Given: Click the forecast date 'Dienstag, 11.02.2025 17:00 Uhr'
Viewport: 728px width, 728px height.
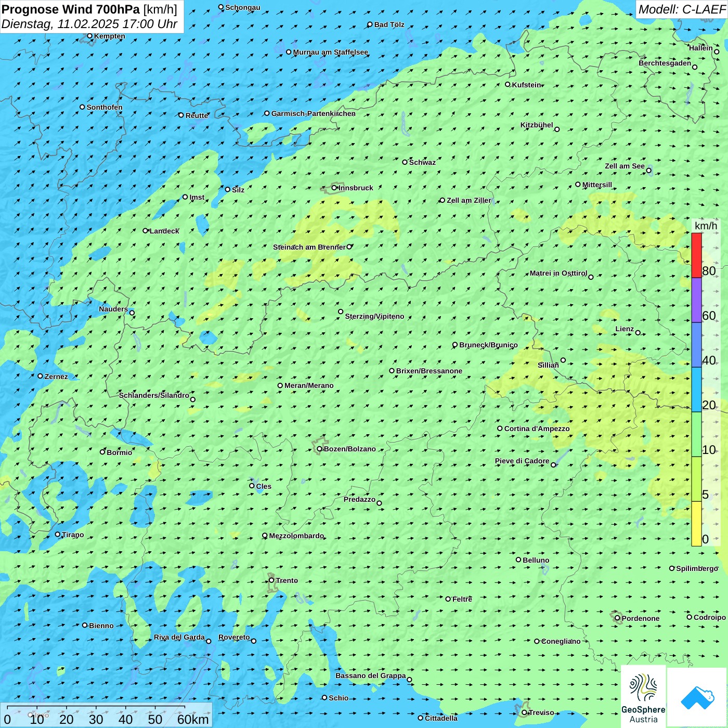Looking at the screenshot, I should 89,24.
